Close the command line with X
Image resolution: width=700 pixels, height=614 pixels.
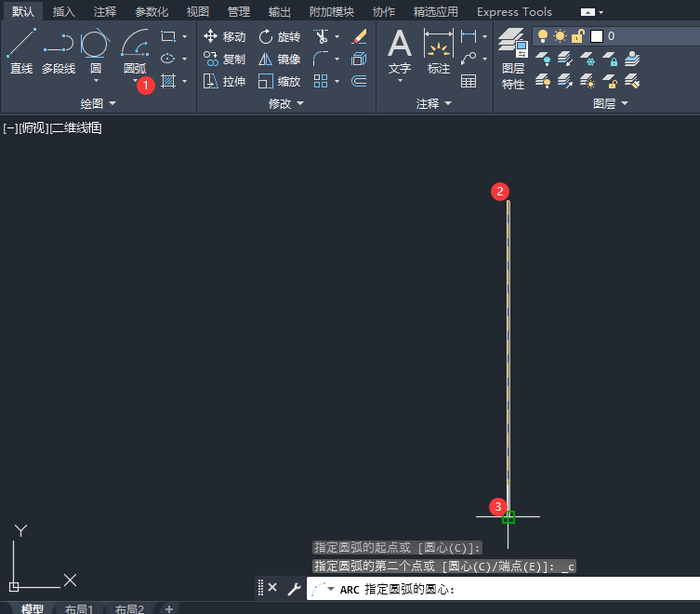pos(272,588)
